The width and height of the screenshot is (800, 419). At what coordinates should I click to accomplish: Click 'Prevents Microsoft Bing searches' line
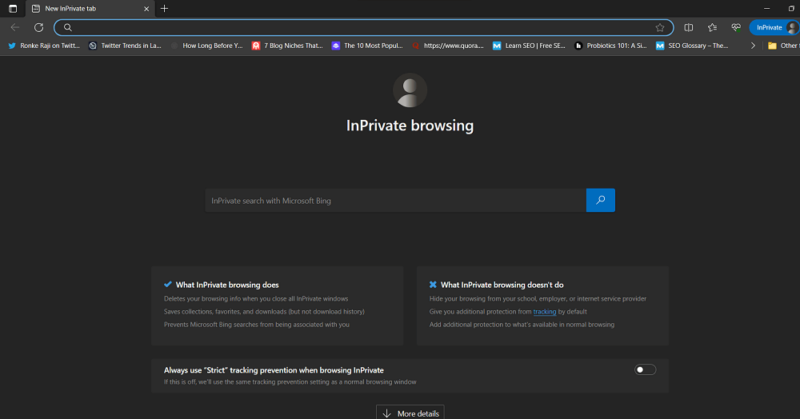tap(257, 325)
